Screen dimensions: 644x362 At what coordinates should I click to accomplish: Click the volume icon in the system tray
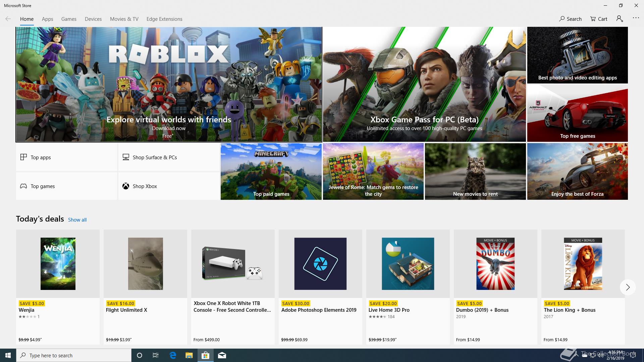point(600,356)
